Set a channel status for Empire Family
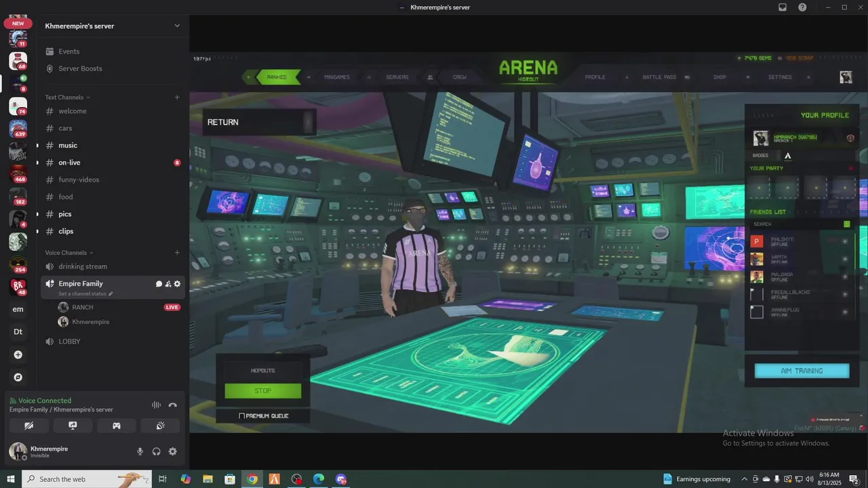 (85, 294)
